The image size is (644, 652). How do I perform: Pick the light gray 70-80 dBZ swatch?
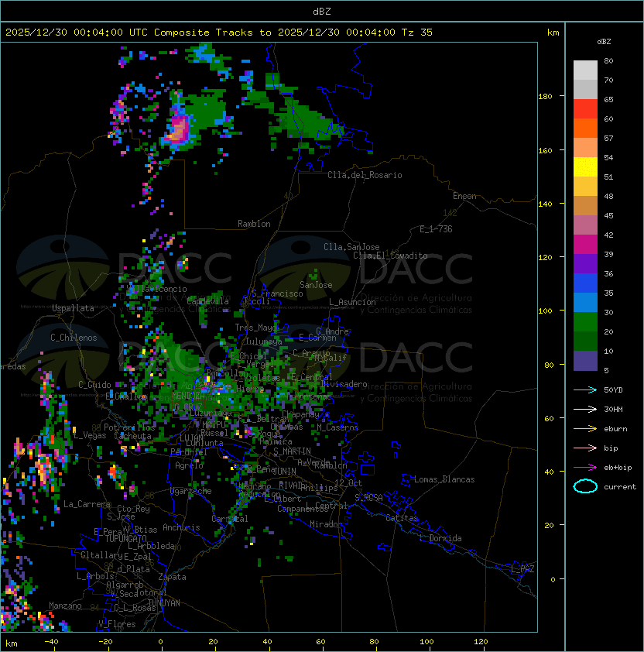click(585, 70)
